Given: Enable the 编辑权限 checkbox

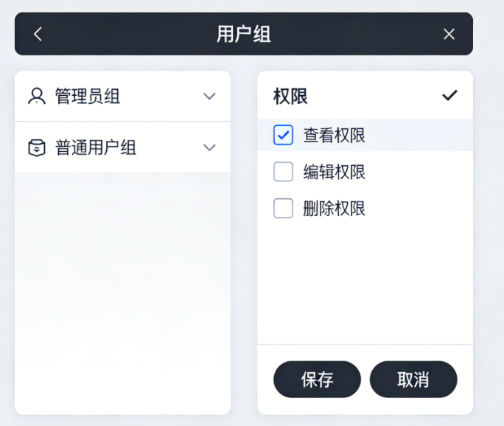Looking at the screenshot, I should [x=284, y=172].
